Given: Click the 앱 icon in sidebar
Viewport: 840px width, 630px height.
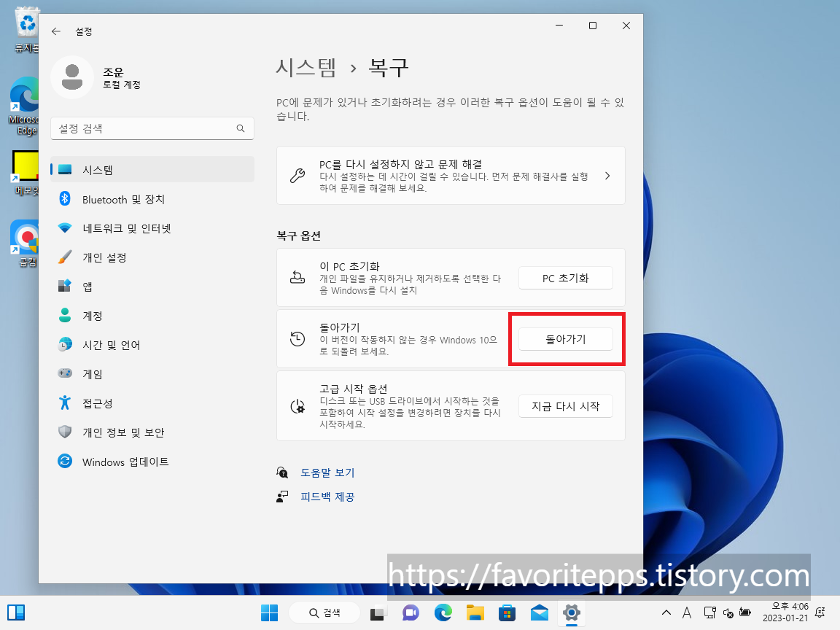Looking at the screenshot, I should pyautogui.click(x=65, y=286).
